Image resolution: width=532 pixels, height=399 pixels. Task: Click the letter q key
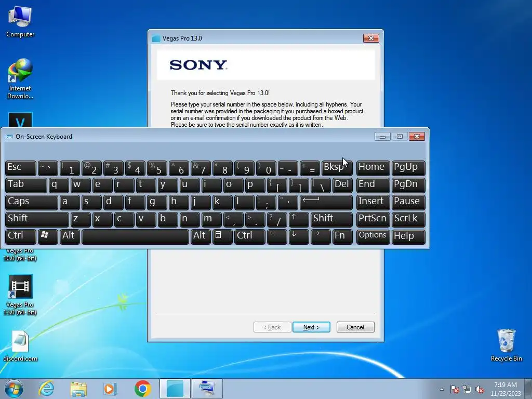coord(59,185)
